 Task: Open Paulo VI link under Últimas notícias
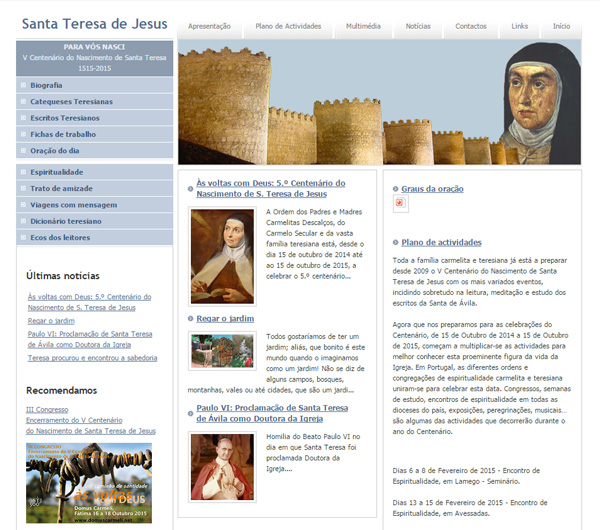point(90,339)
